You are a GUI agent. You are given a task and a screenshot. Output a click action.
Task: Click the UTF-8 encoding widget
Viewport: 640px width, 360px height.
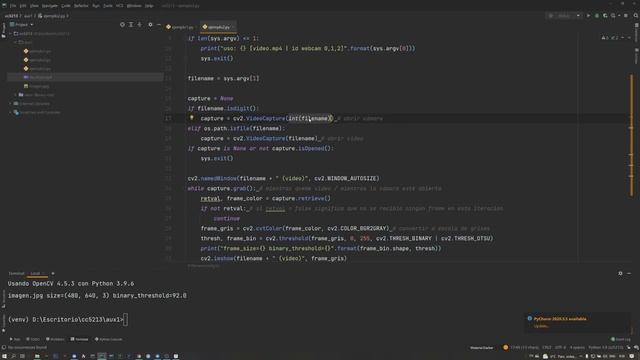(560, 348)
